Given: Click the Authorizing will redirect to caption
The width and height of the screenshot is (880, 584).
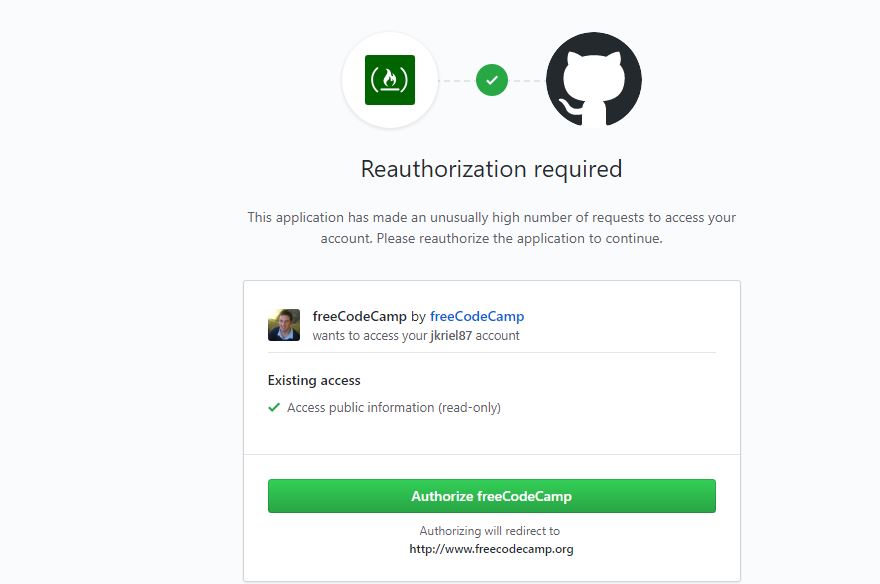Looking at the screenshot, I should (491, 530).
